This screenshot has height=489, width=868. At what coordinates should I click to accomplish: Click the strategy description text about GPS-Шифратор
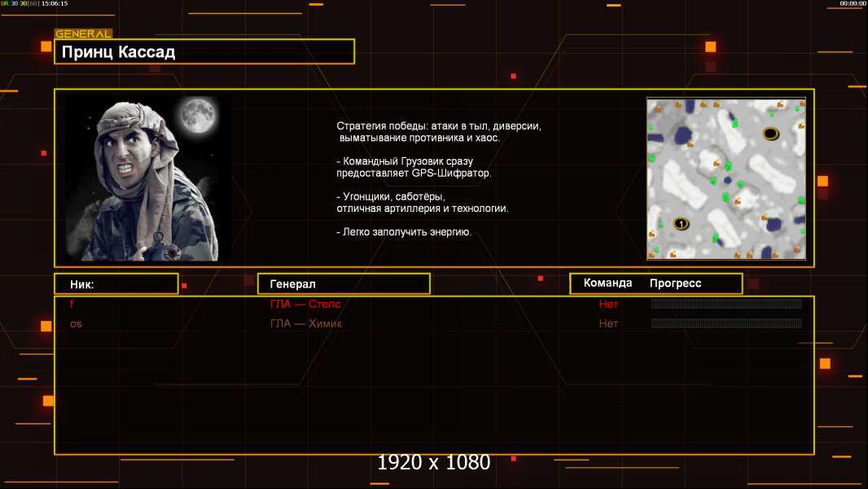click(414, 167)
